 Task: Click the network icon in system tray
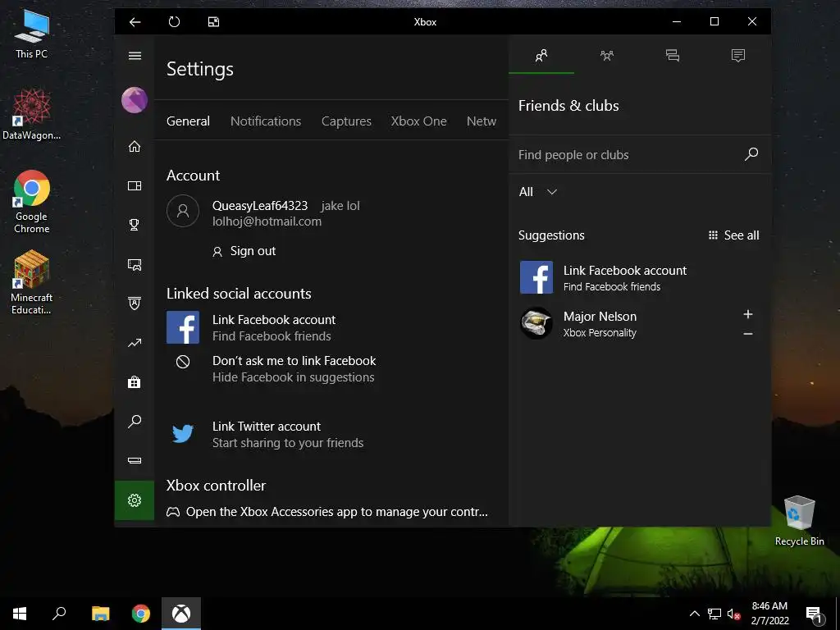714,614
